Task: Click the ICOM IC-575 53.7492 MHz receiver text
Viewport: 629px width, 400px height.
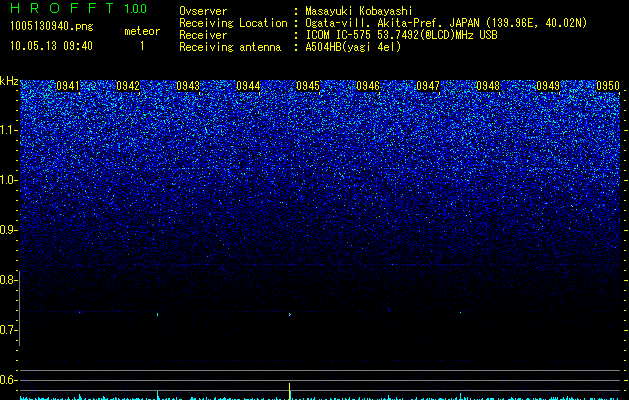Action: click(x=401, y=35)
